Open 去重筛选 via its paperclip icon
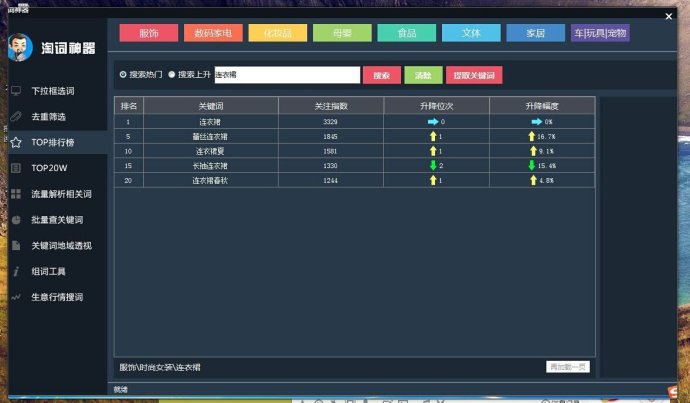Viewport: 690px width, 403px height. point(16,117)
